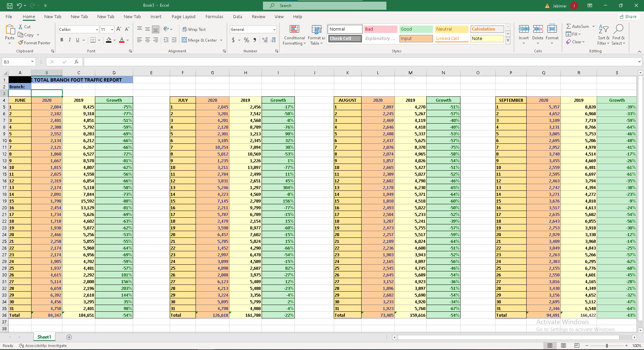Open the Calibri font name dropdown

tap(97, 30)
